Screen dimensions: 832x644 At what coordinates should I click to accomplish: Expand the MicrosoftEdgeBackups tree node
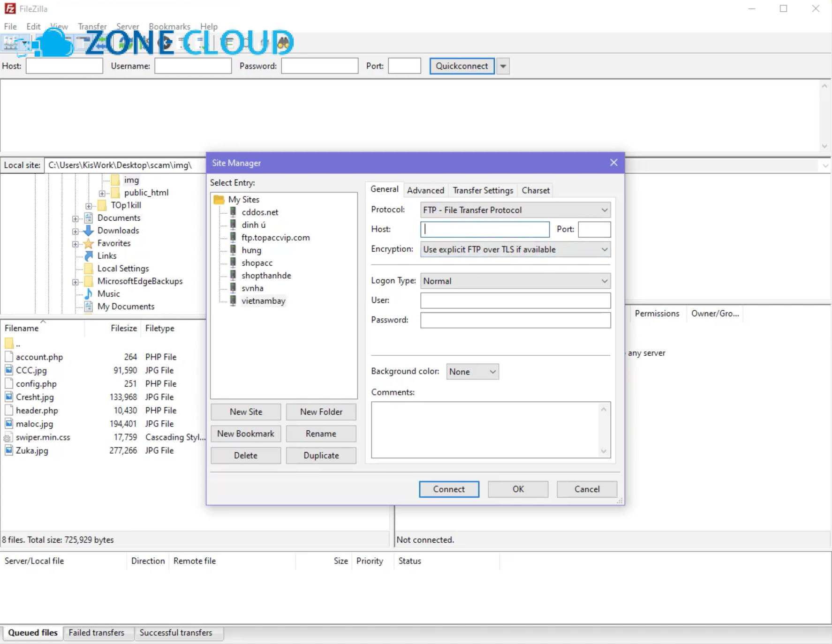click(x=75, y=282)
